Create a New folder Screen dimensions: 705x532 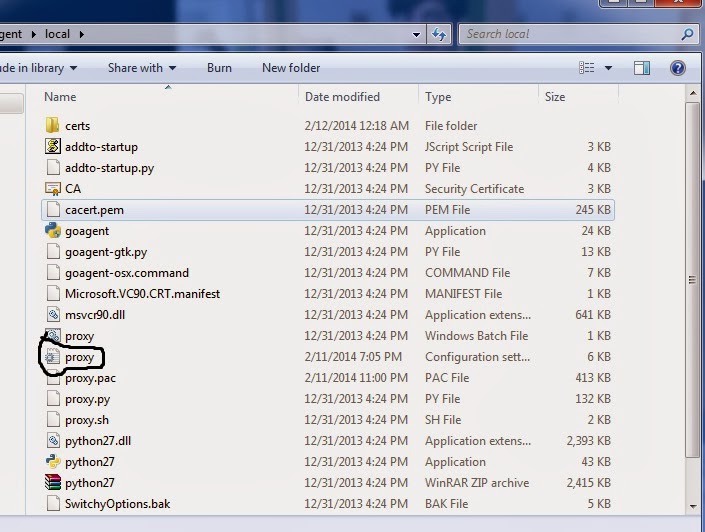pos(291,68)
